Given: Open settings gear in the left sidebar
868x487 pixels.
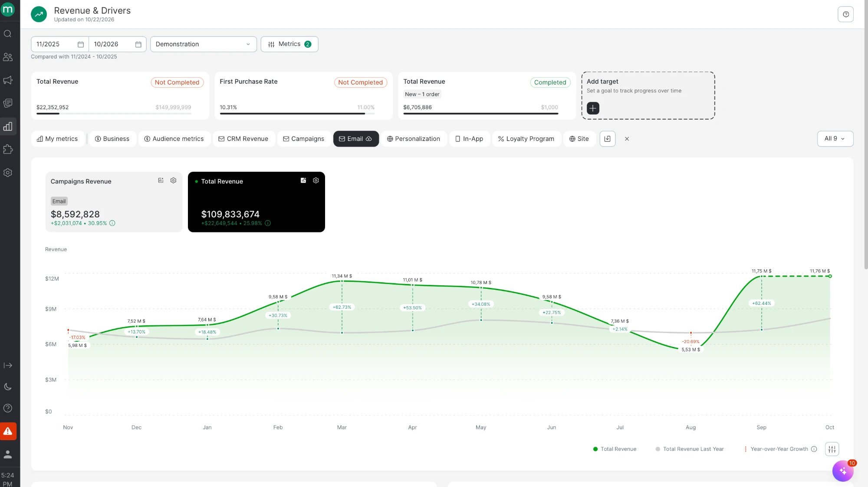Looking at the screenshot, I should tap(8, 173).
